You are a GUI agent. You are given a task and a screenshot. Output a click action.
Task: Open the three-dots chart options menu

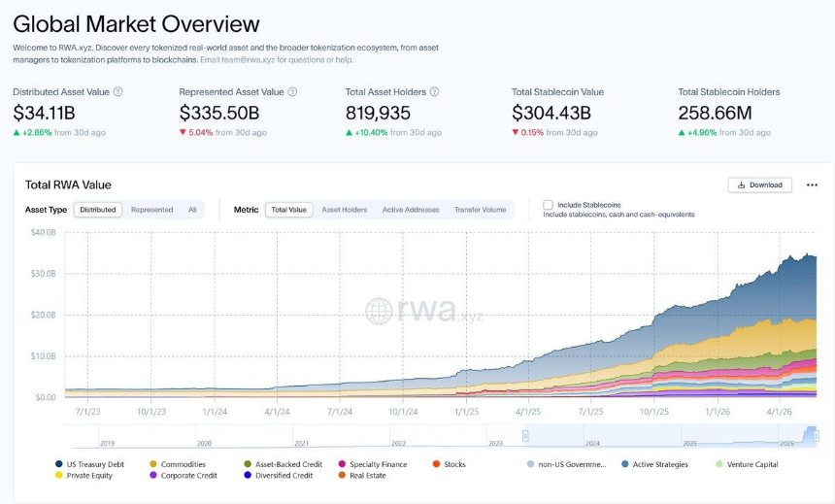[x=812, y=185]
